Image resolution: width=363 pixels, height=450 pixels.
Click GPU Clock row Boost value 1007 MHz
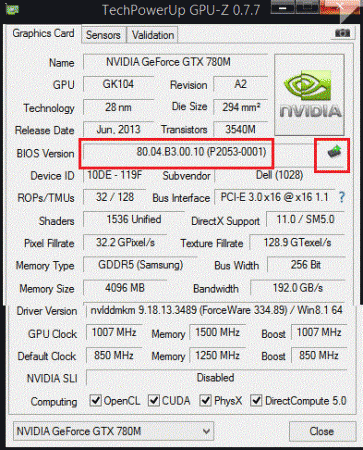click(319, 333)
